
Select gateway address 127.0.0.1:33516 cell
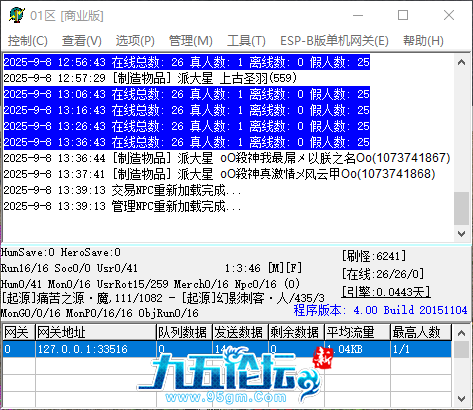[x=96, y=349]
